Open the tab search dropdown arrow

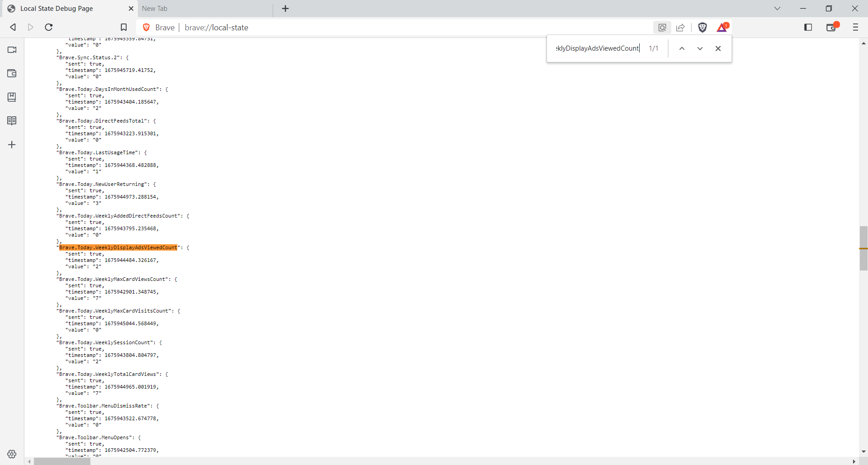(778, 8)
